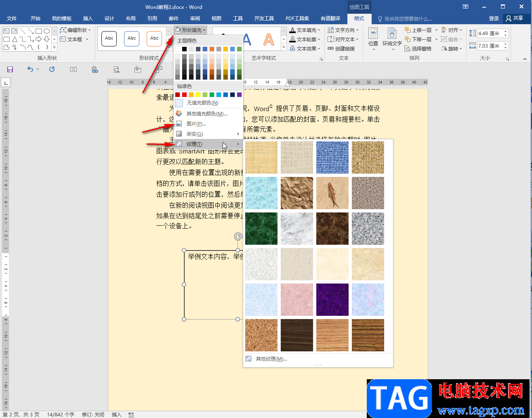Open the Edit Shape (编辑形状) dropdown

(x=76, y=30)
